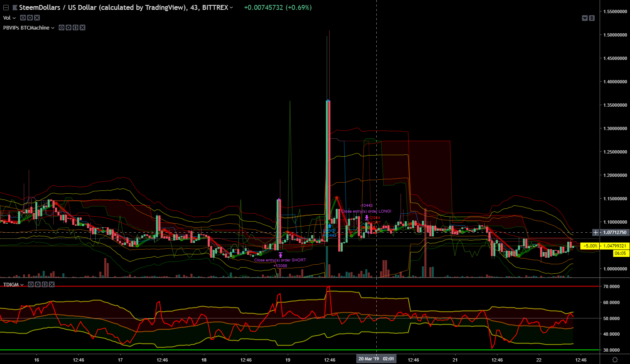Open the SteemDollars symbol dropdown arrow
This screenshot has width=630, height=364.
[x=231, y=8]
